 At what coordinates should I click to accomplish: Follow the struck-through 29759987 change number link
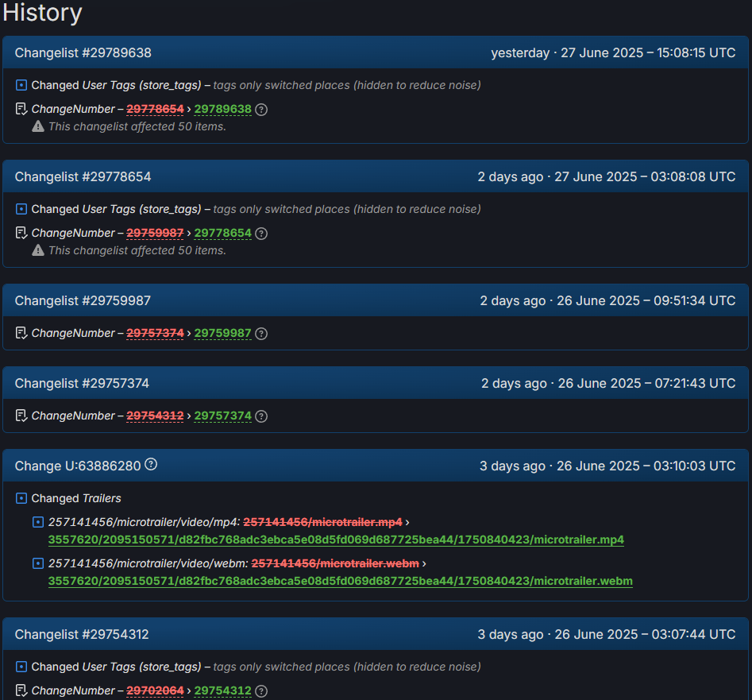tap(155, 233)
